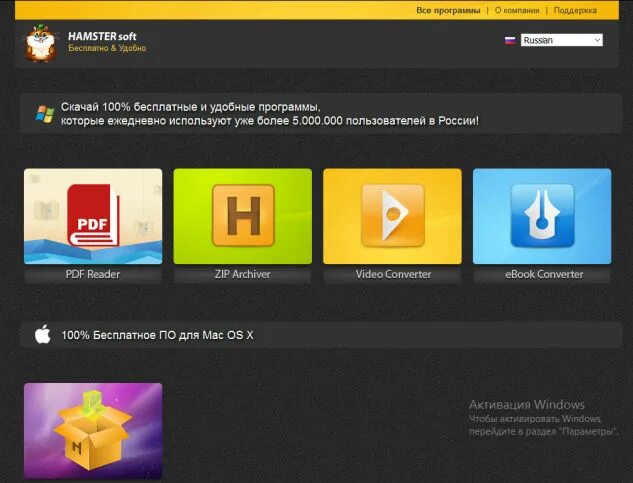The height and width of the screenshot is (483, 633).
Task: Click the PDF Reader label button
Action: pos(93,275)
